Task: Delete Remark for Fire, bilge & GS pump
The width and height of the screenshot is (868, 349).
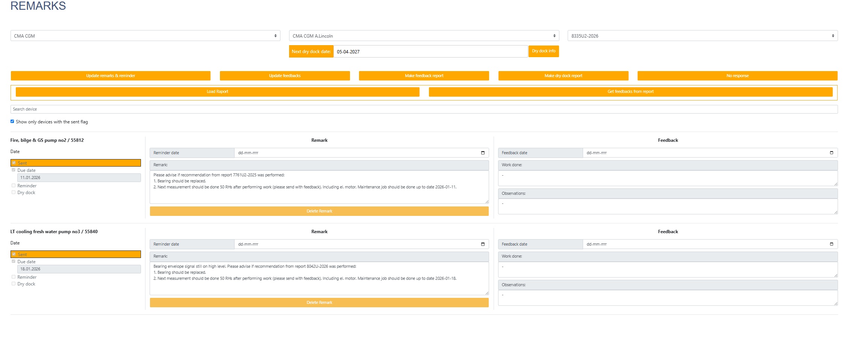Action: (319, 211)
